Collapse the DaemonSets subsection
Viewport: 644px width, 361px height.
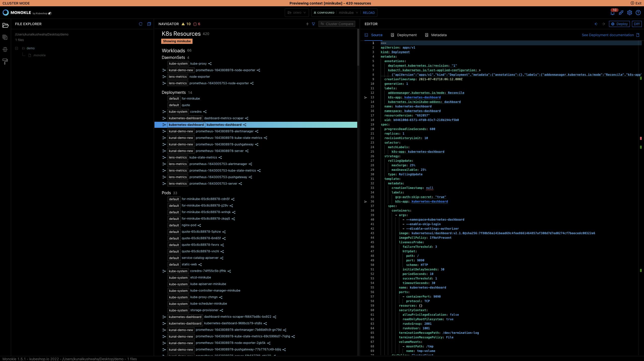point(173,58)
